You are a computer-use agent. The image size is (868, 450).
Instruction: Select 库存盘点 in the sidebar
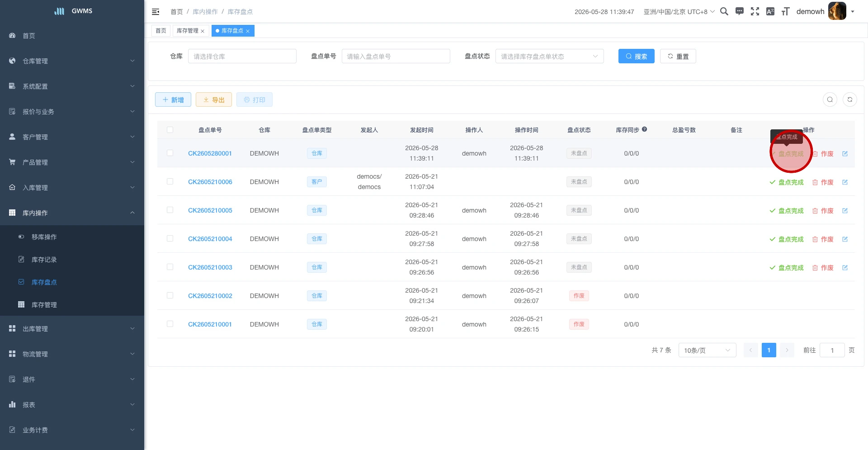pyautogui.click(x=72, y=282)
